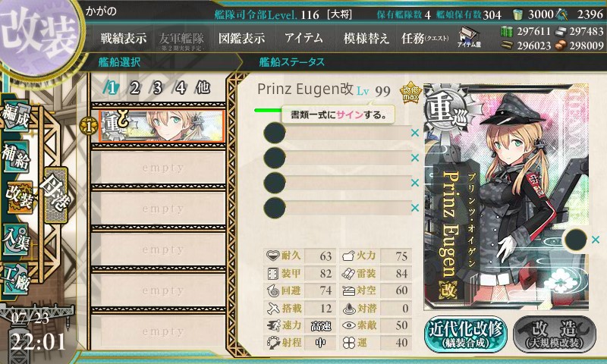
Task: Open 模様替え furniture menu
Action: [366, 38]
